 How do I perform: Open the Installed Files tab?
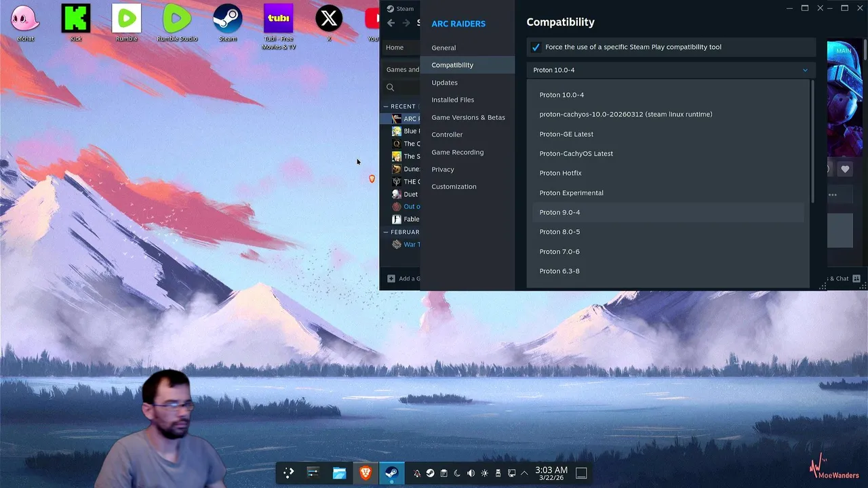click(467, 100)
